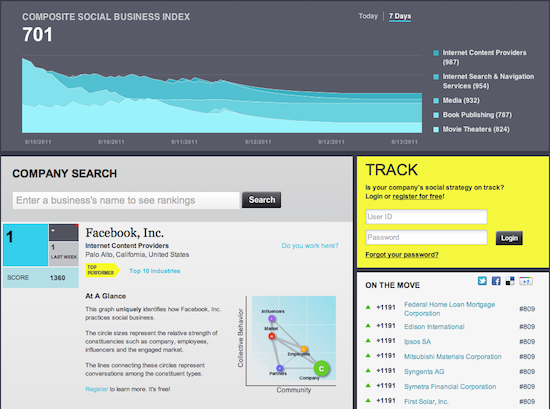The image size is (550, 409).
Task: Click the orange Employees node in graph
Action: (304, 349)
